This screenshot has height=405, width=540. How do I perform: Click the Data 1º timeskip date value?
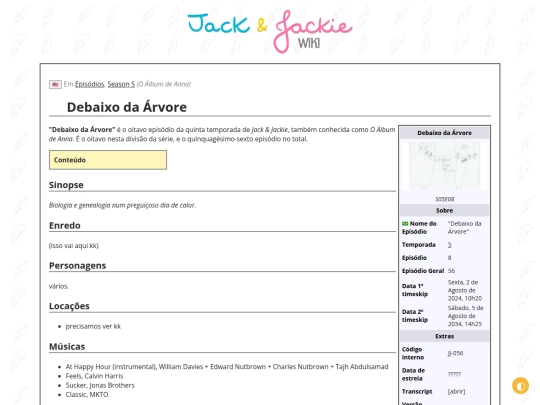[x=465, y=290]
